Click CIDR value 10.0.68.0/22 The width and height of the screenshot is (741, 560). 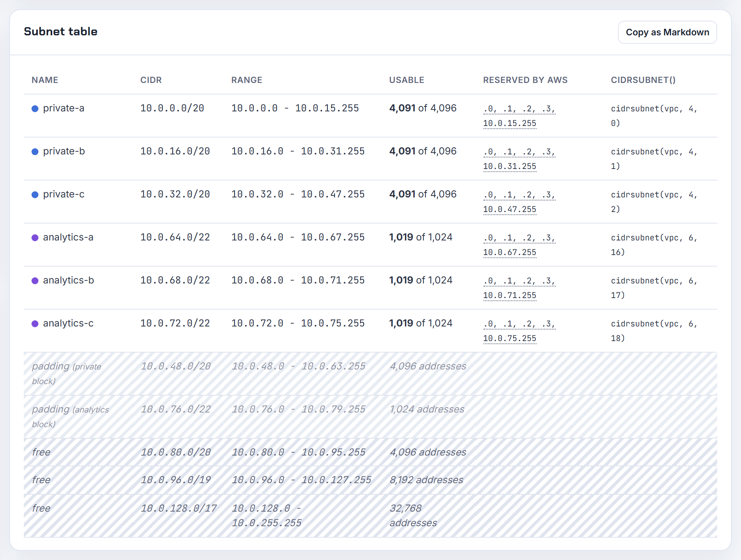click(175, 280)
